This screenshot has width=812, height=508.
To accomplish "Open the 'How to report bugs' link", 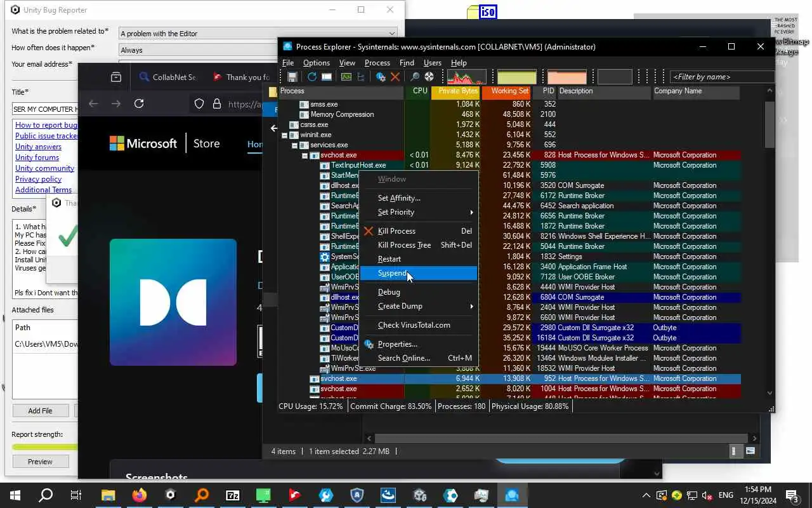I will [46, 125].
